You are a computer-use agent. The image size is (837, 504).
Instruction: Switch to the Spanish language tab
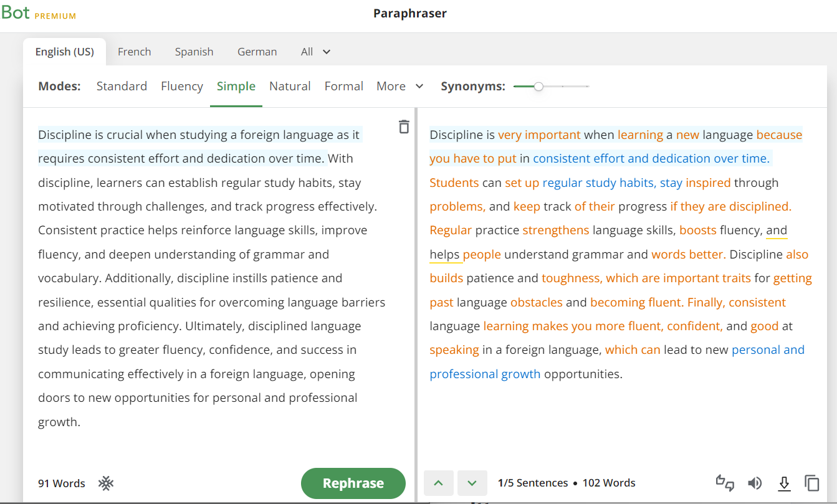[194, 52]
